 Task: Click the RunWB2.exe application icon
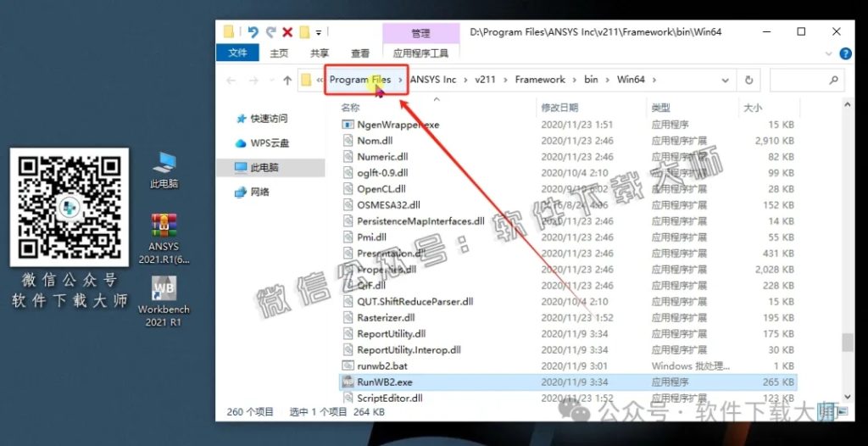point(348,382)
